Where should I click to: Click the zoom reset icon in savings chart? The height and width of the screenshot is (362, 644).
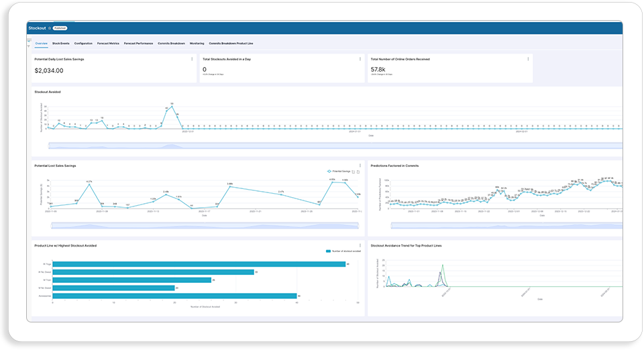pos(358,172)
